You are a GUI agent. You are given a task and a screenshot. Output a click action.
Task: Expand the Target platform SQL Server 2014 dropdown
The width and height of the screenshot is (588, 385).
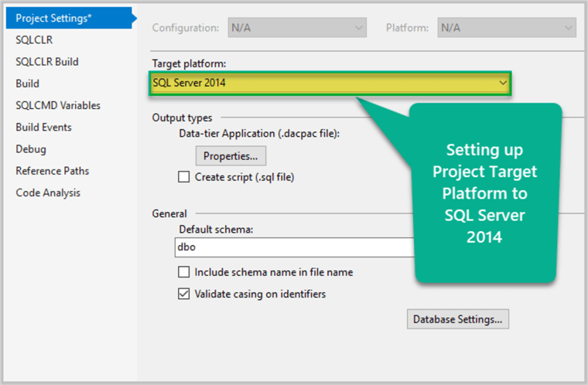click(x=330, y=83)
